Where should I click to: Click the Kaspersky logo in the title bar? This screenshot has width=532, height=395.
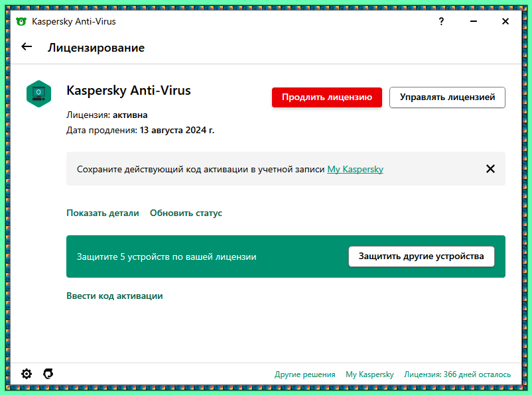point(21,22)
